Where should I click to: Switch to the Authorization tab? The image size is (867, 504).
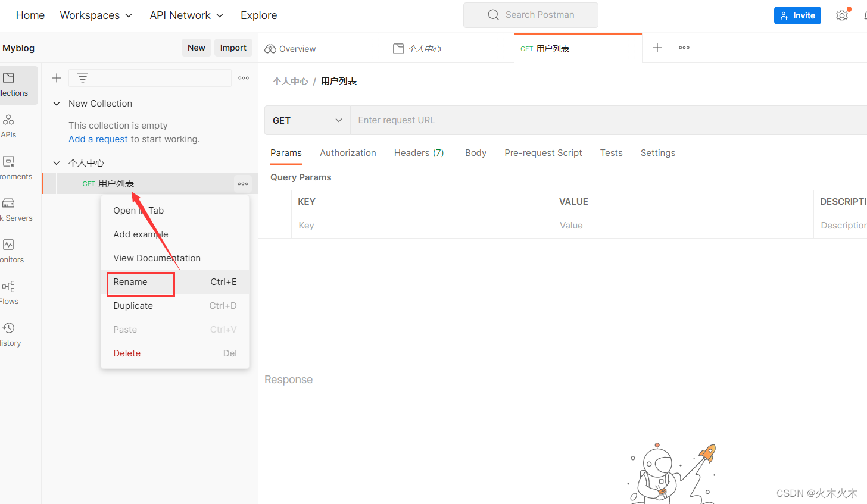pos(348,153)
